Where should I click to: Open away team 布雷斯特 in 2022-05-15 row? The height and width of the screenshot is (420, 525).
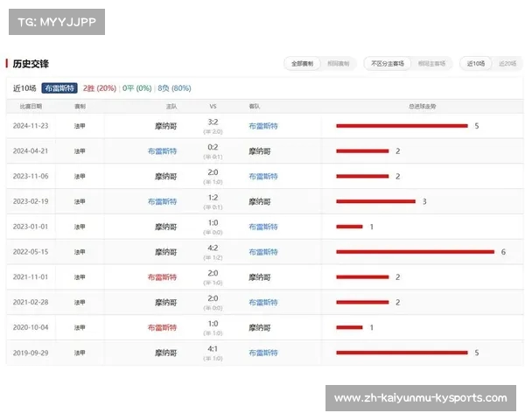[263, 252]
